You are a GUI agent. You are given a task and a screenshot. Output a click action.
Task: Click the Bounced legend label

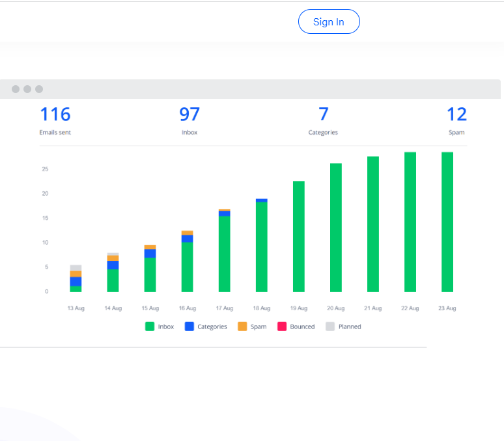pos(302,327)
